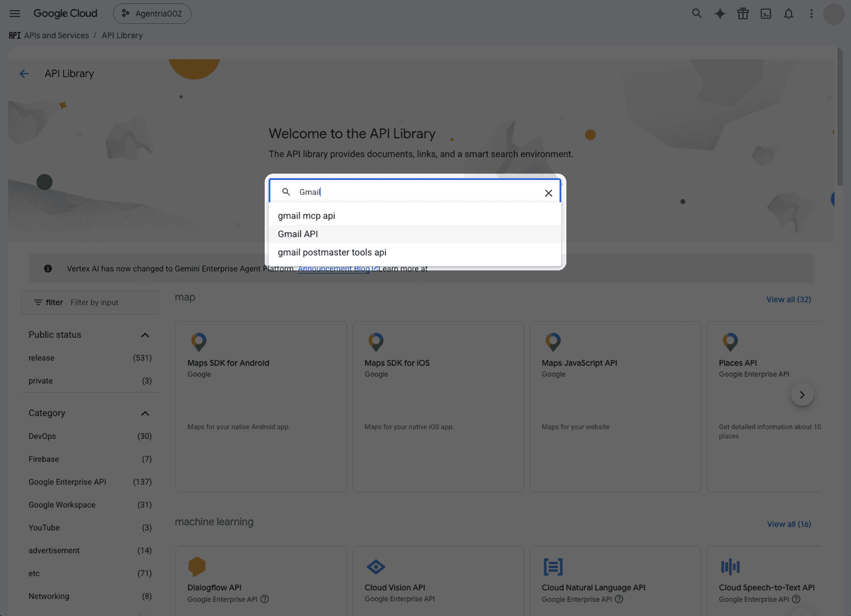The image size is (851, 616).
Task: Open Maps SDK for iOS title
Action: (397, 363)
